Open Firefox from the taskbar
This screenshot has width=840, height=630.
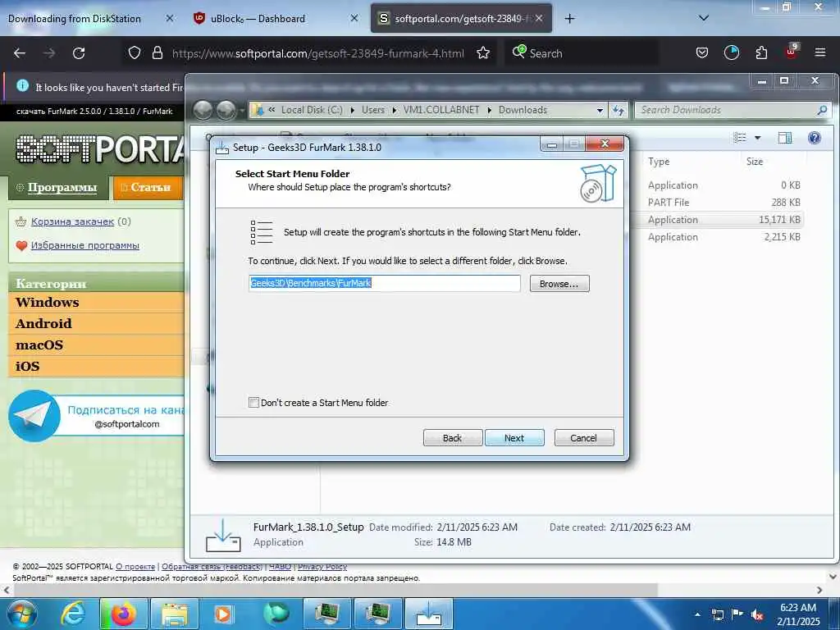click(124, 614)
